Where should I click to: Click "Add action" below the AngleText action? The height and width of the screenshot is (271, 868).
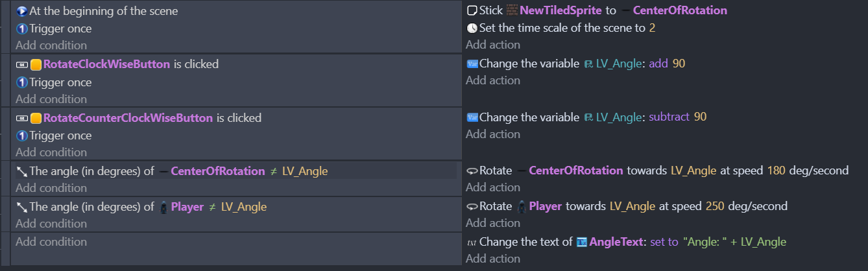(493, 259)
